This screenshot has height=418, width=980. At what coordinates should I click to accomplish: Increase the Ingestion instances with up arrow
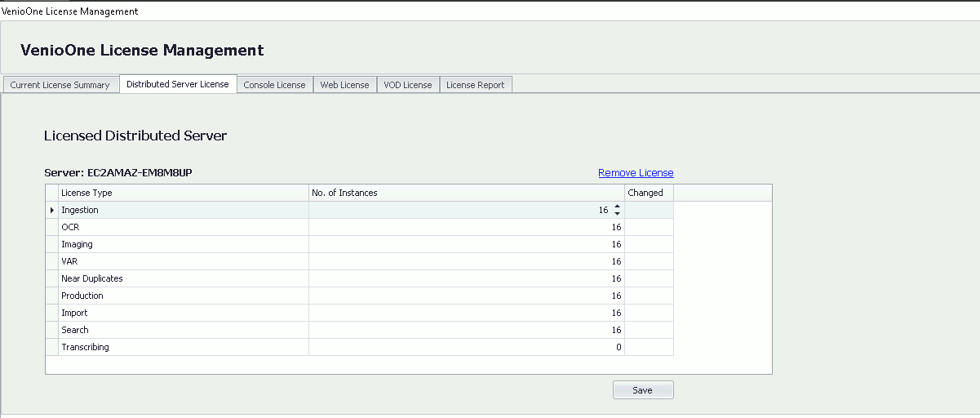point(617,207)
